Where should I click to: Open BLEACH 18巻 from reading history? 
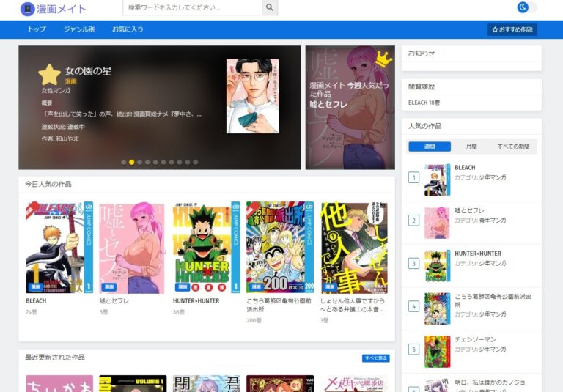coord(424,103)
